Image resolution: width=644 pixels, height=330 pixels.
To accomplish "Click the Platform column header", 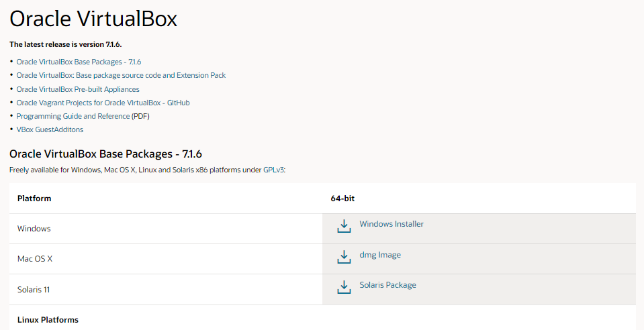I will pos(34,199).
